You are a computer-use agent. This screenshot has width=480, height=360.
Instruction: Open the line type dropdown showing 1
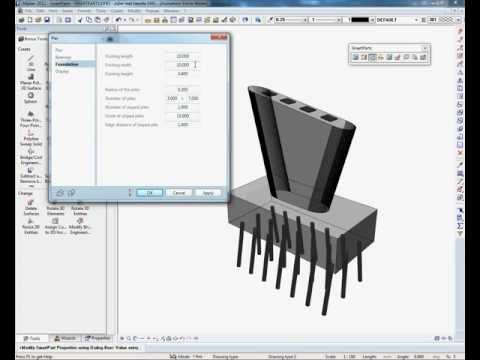[339, 20]
